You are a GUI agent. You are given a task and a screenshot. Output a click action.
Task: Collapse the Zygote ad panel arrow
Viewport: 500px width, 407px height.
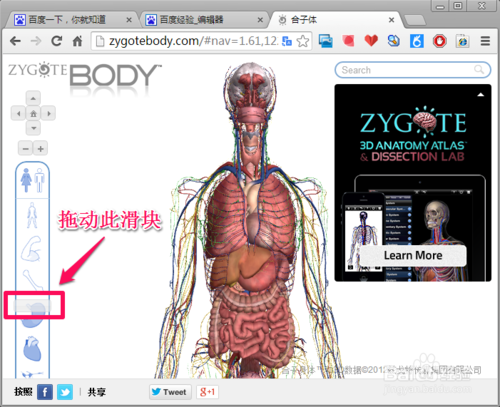point(480,95)
